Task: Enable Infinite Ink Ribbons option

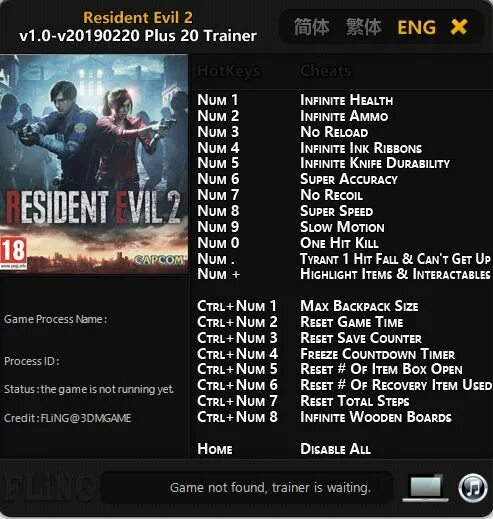Action: 361,148
